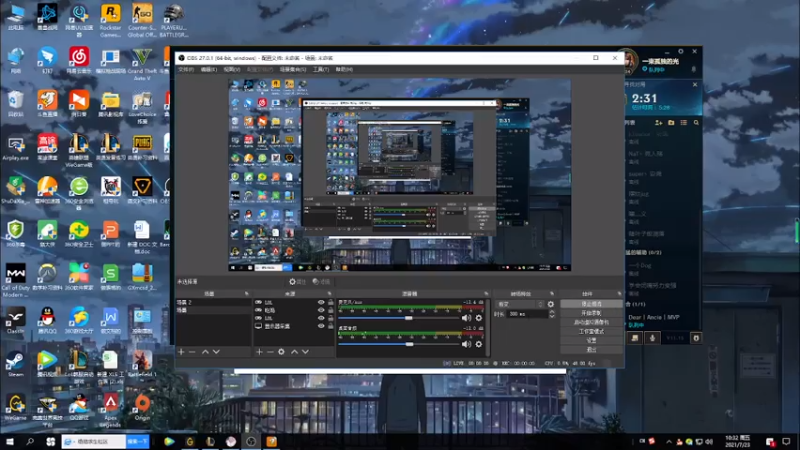Move scene down in scenes list

click(x=216, y=352)
